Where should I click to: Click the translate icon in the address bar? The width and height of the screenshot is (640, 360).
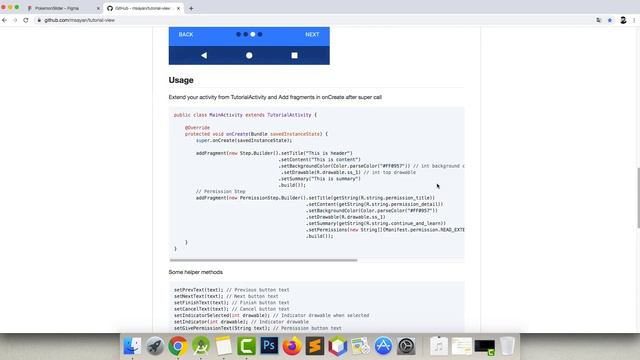599,20
